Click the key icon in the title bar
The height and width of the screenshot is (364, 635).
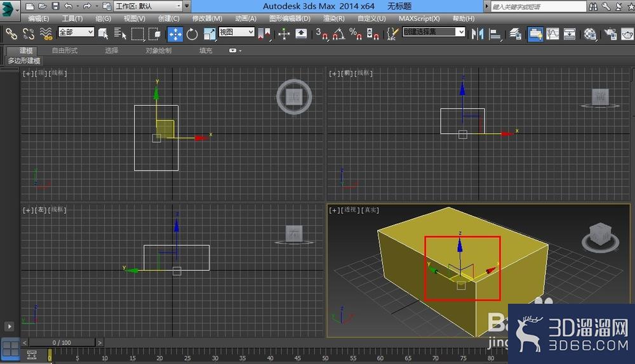[x=606, y=6]
